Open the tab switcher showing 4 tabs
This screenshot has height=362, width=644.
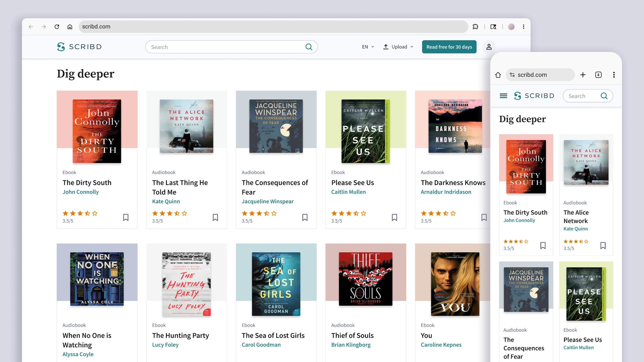tap(598, 75)
